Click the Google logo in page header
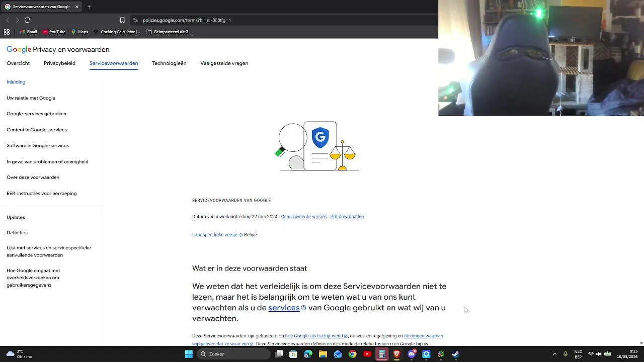The width and height of the screenshot is (644, 362). click(19, 50)
